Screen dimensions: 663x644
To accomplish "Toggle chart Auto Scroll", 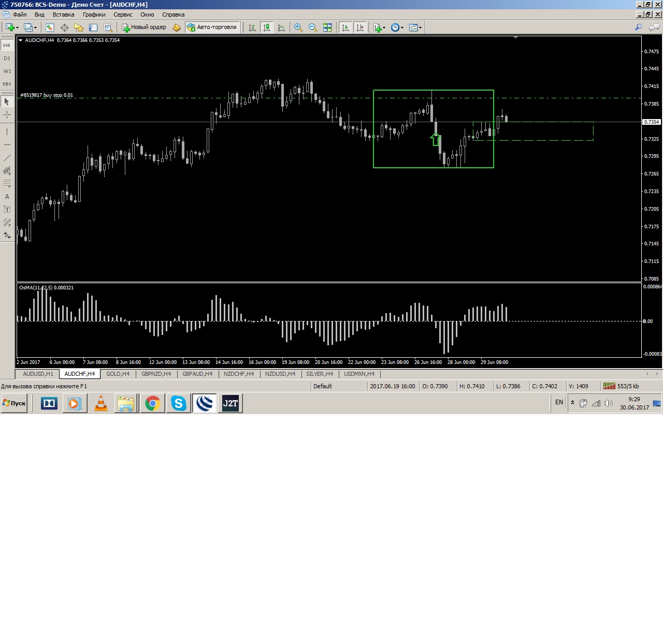I will [x=345, y=27].
